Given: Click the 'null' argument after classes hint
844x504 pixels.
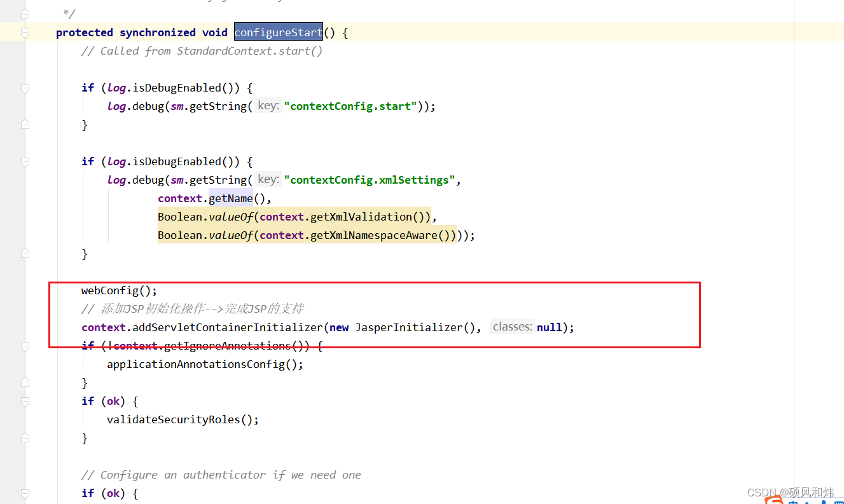Looking at the screenshot, I should [x=550, y=327].
